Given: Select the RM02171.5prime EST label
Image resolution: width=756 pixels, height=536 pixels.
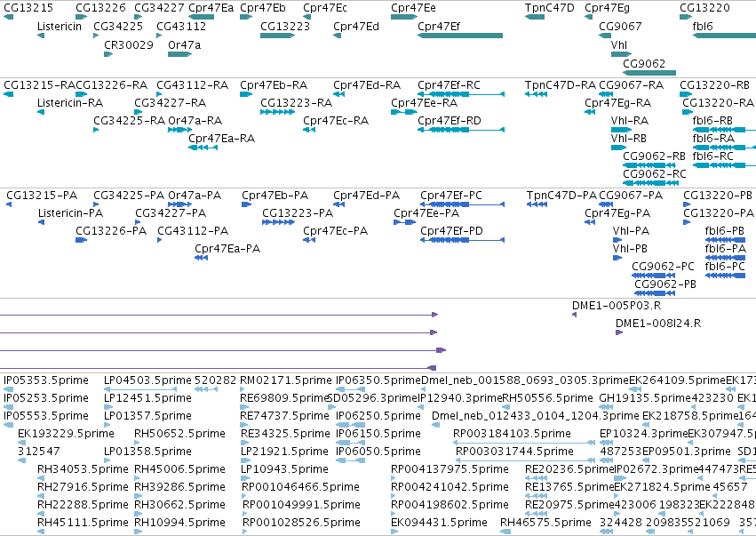Looking at the screenshot, I should [x=286, y=380].
